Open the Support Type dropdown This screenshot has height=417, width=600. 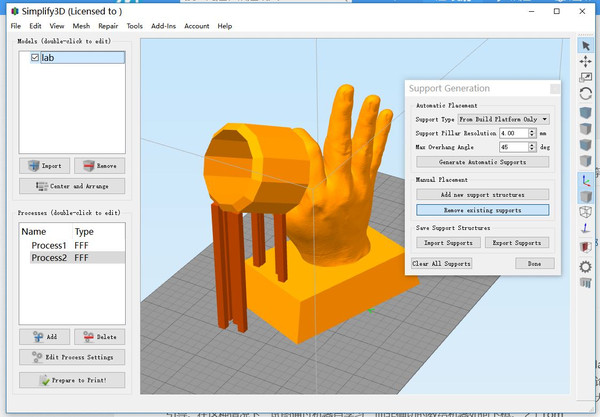504,119
